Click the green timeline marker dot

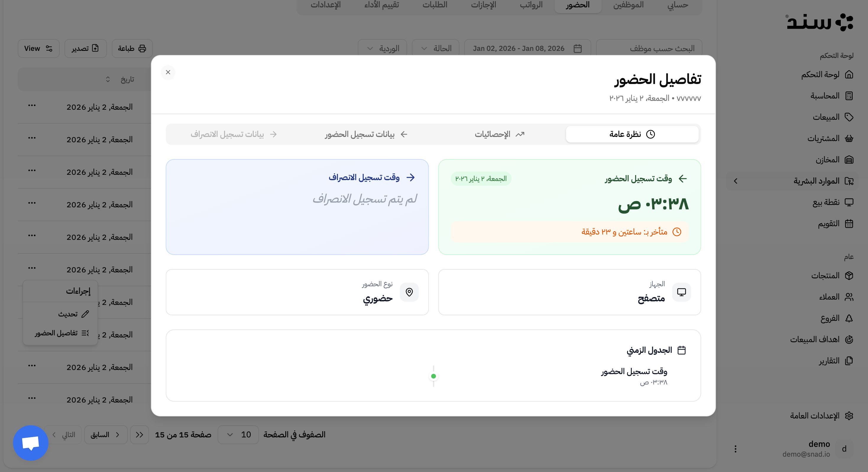(433, 376)
